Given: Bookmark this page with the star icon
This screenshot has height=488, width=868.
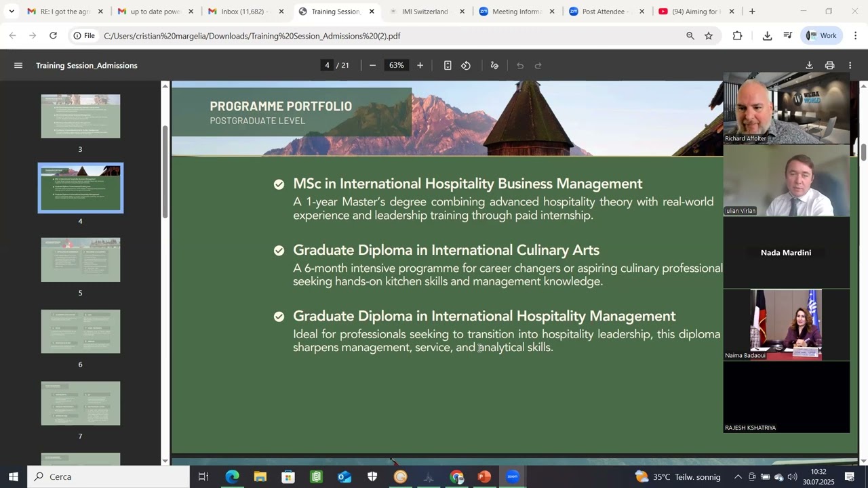Looking at the screenshot, I should click(x=709, y=36).
